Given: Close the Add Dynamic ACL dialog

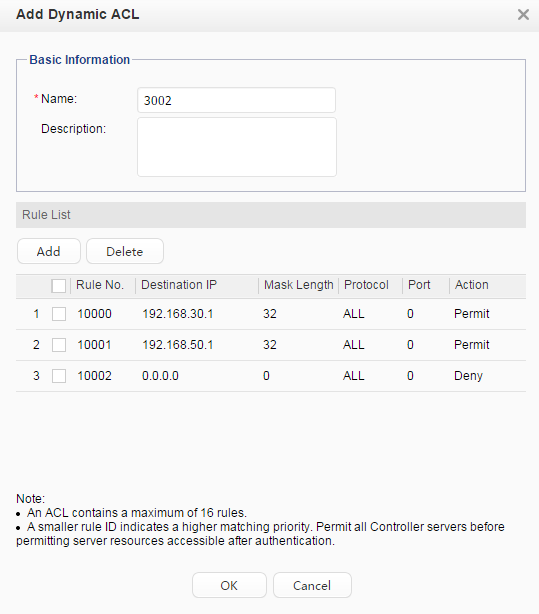Looking at the screenshot, I should pos(523,15).
